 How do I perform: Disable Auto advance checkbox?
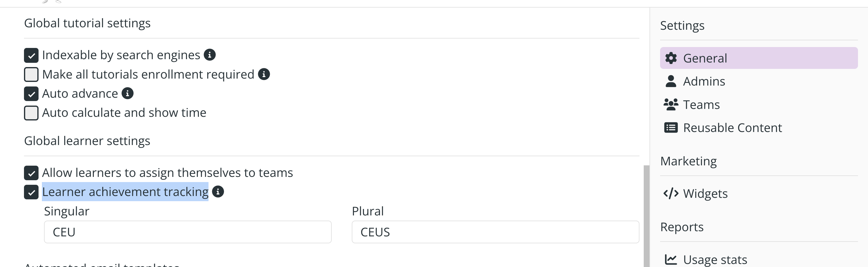point(31,94)
